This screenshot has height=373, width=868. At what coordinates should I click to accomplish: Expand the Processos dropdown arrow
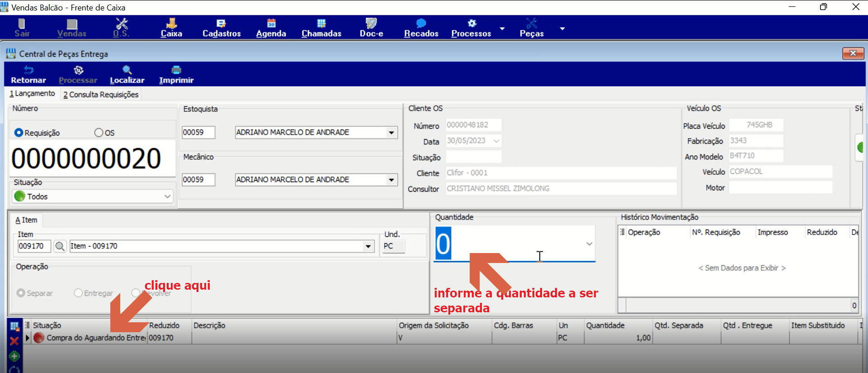(502, 29)
